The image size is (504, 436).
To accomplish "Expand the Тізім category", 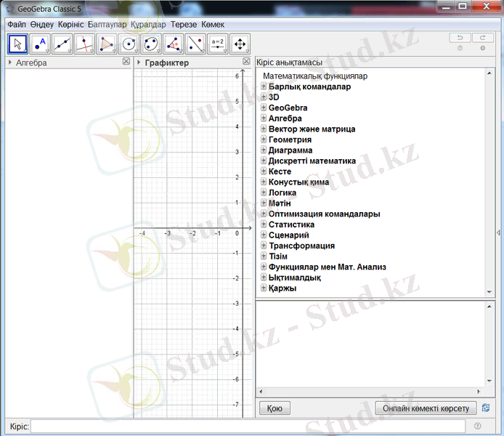I will click(x=264, y=256).
